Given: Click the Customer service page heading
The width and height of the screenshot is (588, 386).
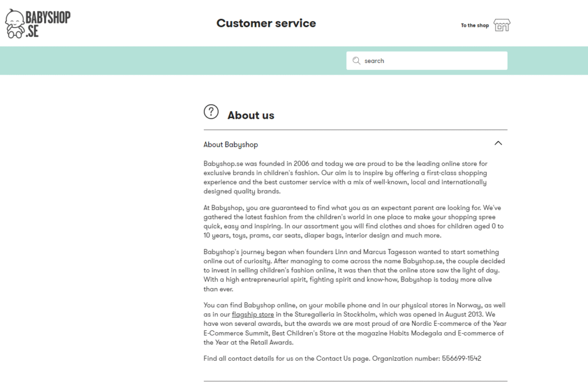Looking at the screenshot, I should [266, 23].
